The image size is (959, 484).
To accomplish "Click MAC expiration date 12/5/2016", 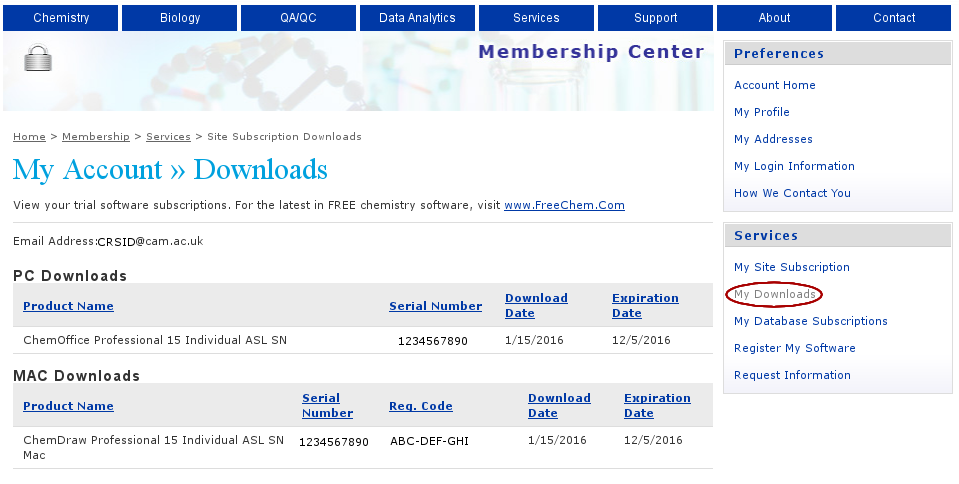I will pos(653,440).
